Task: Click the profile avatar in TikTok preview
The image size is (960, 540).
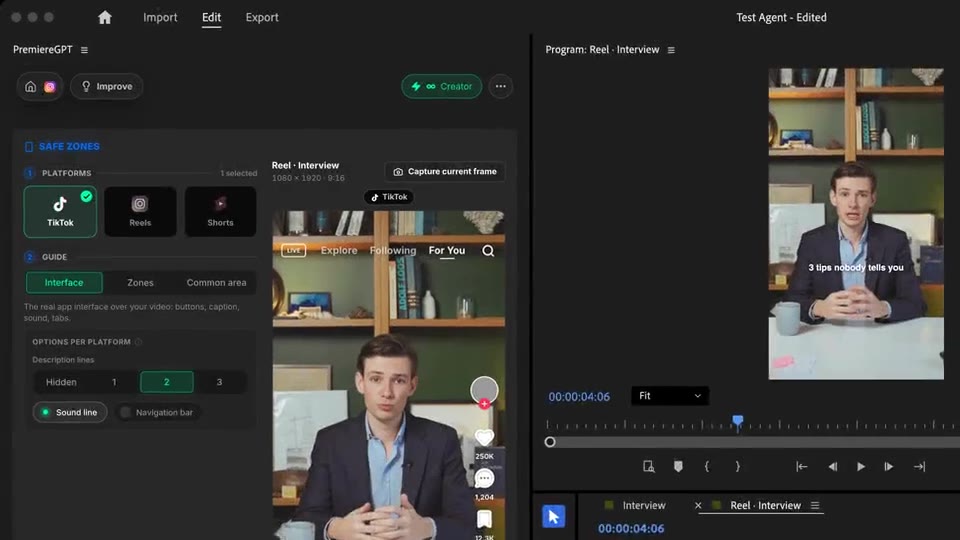Action: click(484, 391)
